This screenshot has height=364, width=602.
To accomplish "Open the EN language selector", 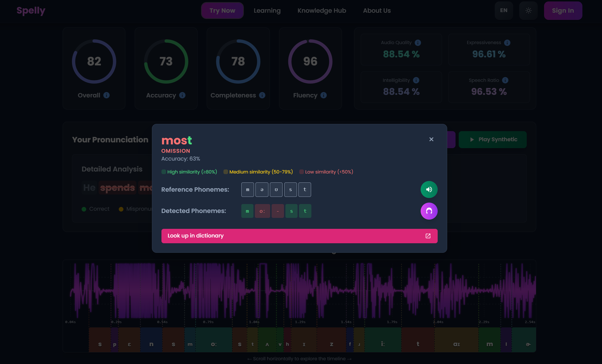I will pos(503,11).
